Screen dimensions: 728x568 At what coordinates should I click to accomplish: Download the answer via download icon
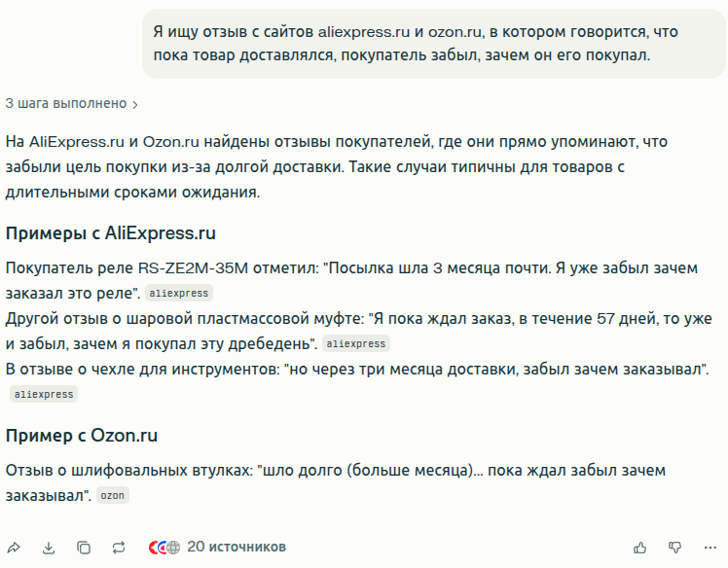click(x=49, y=548)
